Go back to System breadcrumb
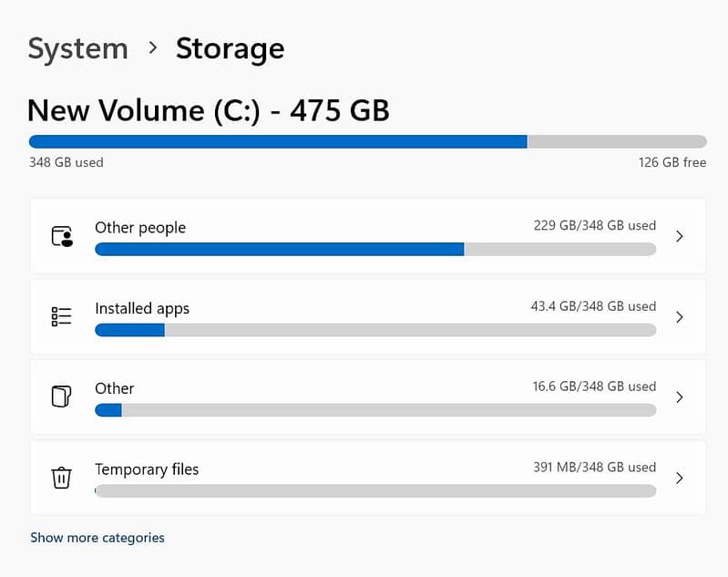Screen dimensions: 728x577 coord(77,48)
